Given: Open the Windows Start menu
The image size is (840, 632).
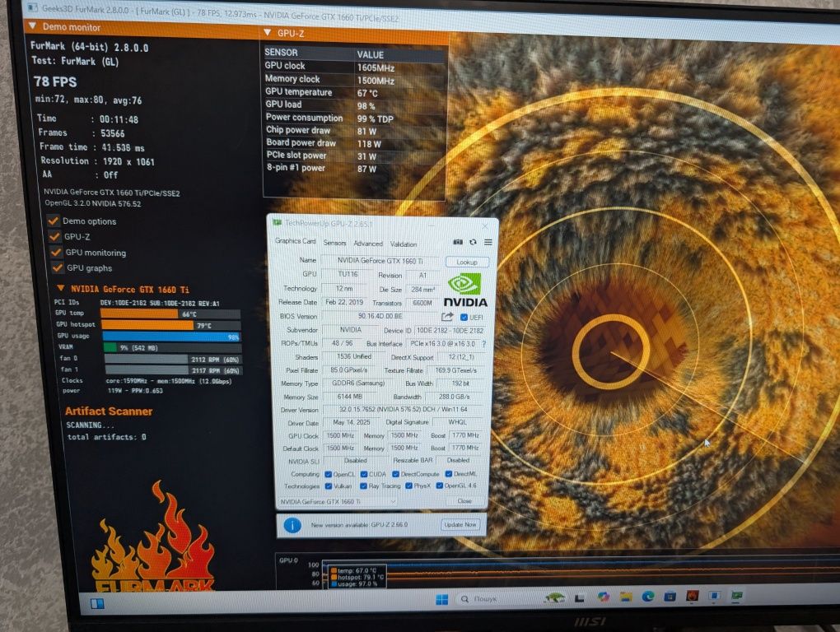Looking at the screenshot, I should (x=442, y=599).
